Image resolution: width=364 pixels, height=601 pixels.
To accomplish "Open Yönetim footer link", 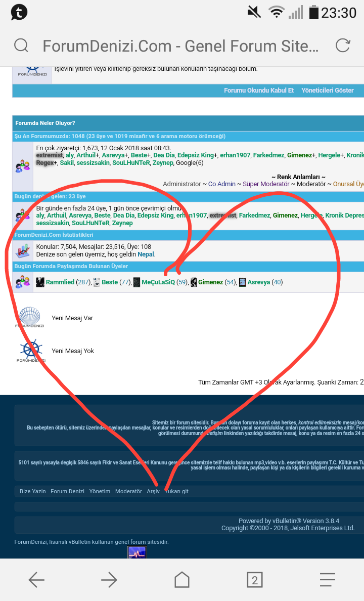I will 100,491.
